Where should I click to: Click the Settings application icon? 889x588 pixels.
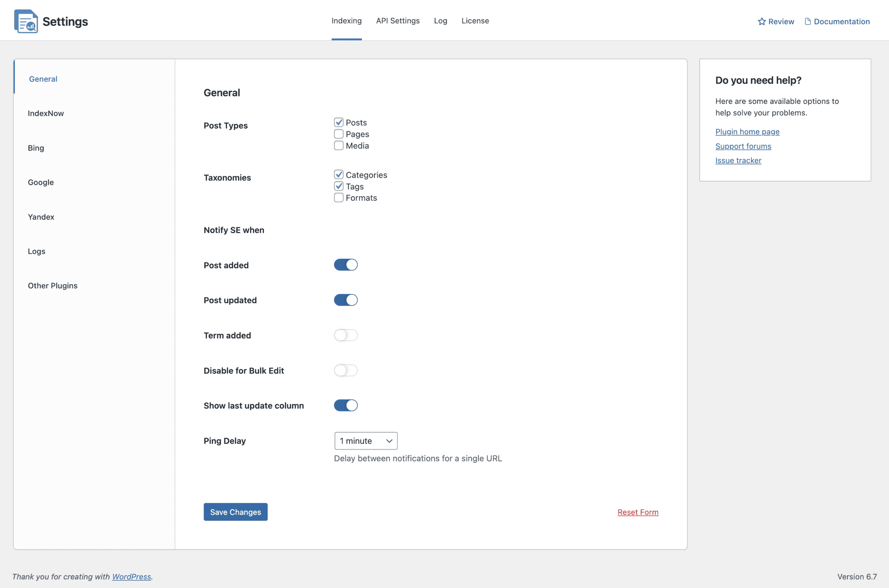click(x=25, y=20)
